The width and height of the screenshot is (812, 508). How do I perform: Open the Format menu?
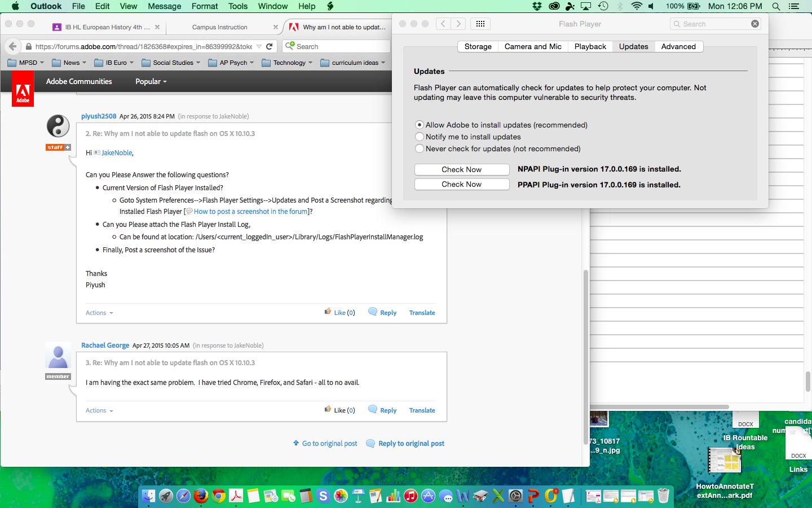pos(205,6)
